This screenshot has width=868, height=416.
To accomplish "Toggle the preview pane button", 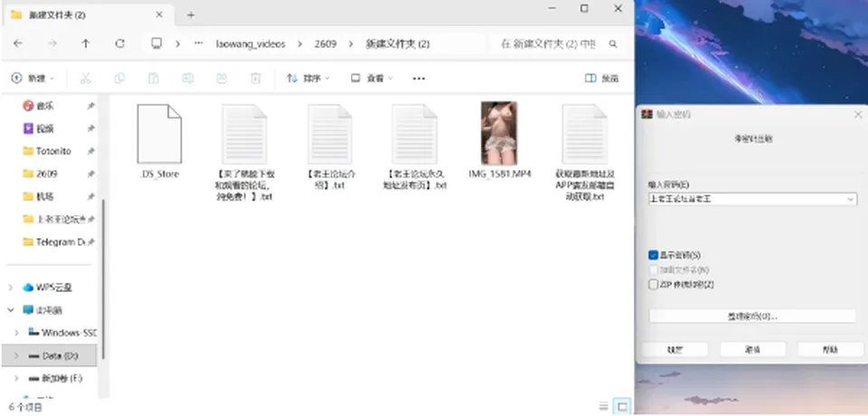I will (x=601, y=78).
